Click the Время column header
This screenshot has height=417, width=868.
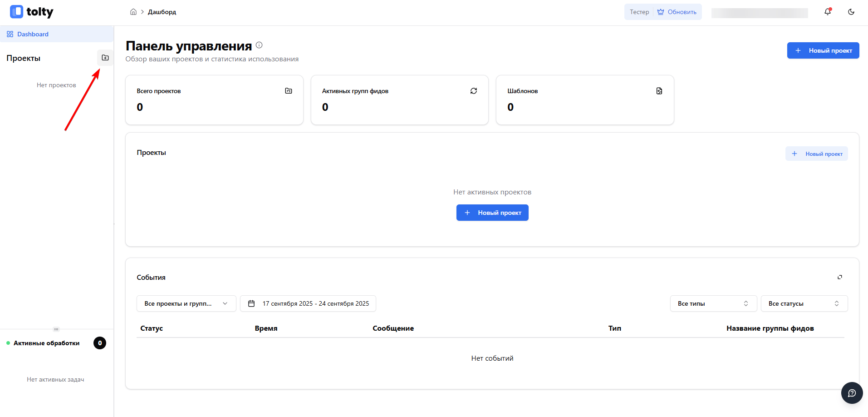(x=266, y=328)
